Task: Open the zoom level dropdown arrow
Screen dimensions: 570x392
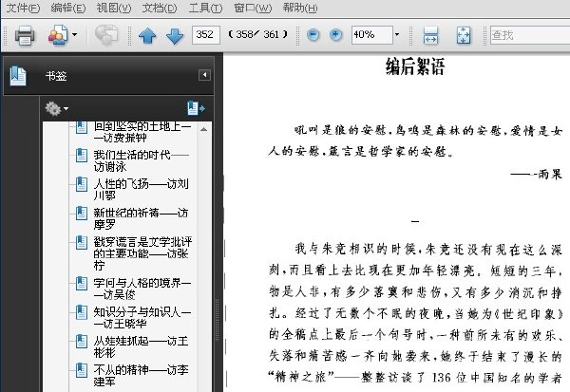Action: point(397,35)
